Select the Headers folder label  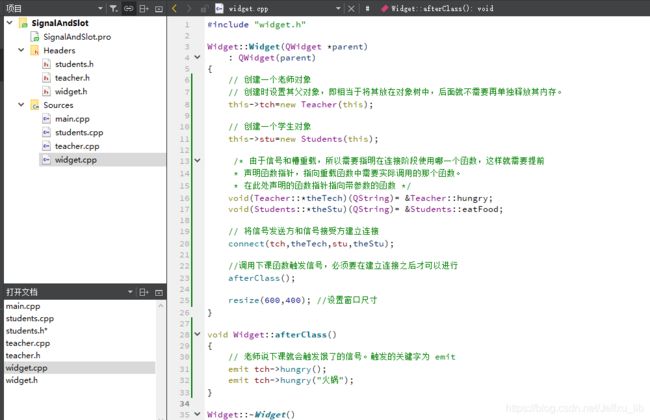pos(59,50)
